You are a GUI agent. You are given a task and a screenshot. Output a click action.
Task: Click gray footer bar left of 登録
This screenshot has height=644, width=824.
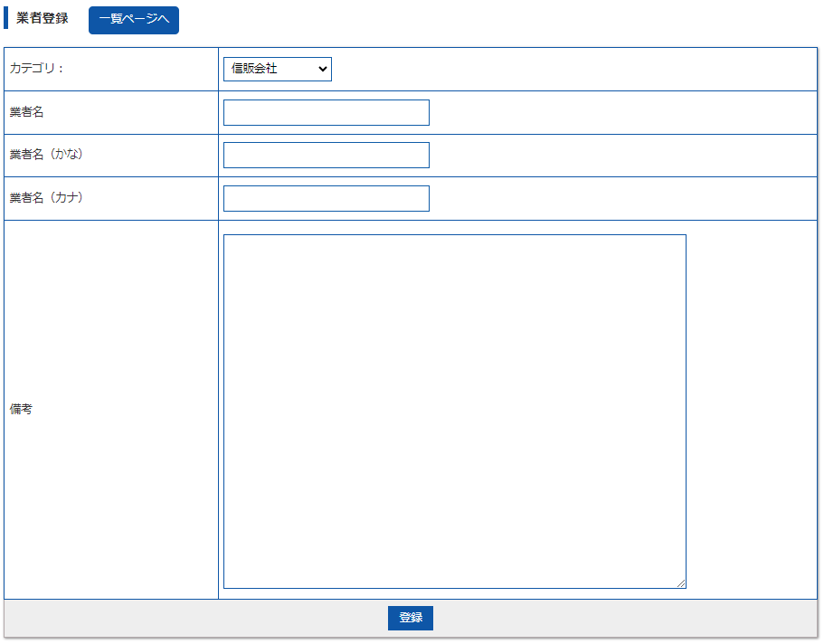point(181,618)
